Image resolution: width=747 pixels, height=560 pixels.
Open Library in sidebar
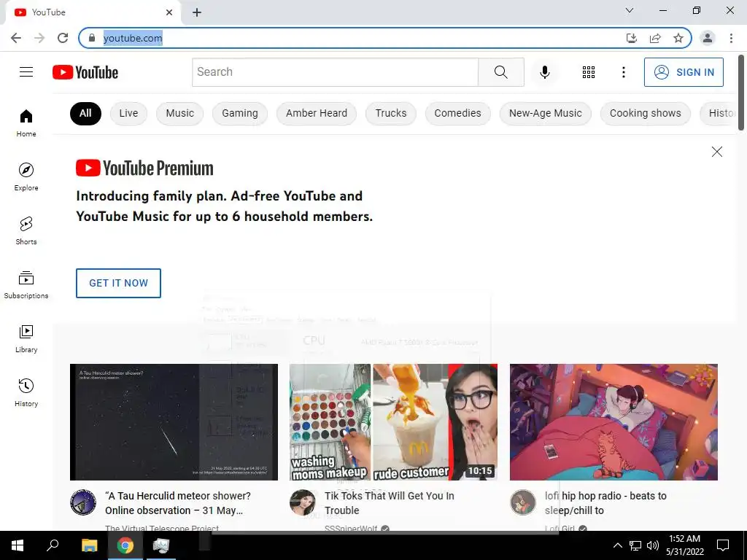click(26, 338)
